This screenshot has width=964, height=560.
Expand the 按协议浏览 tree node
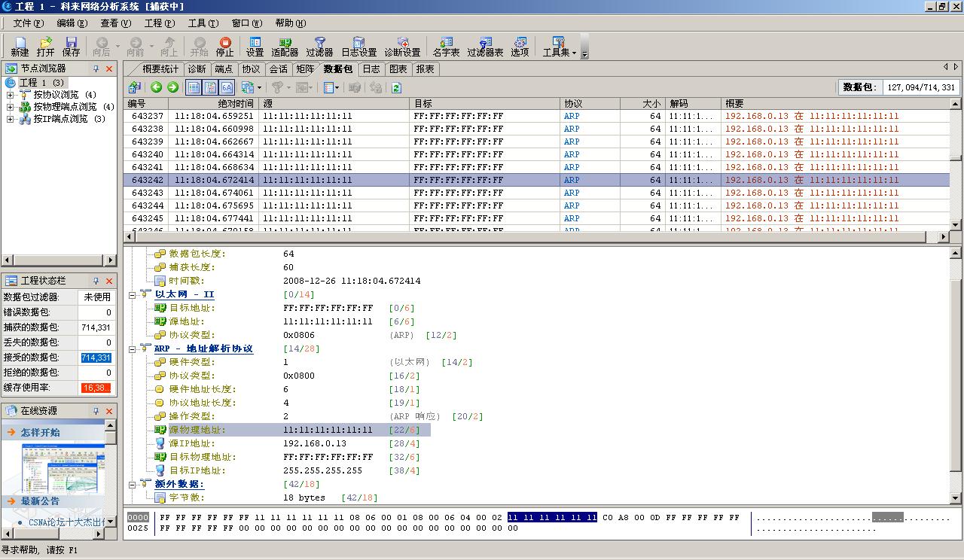10,95
